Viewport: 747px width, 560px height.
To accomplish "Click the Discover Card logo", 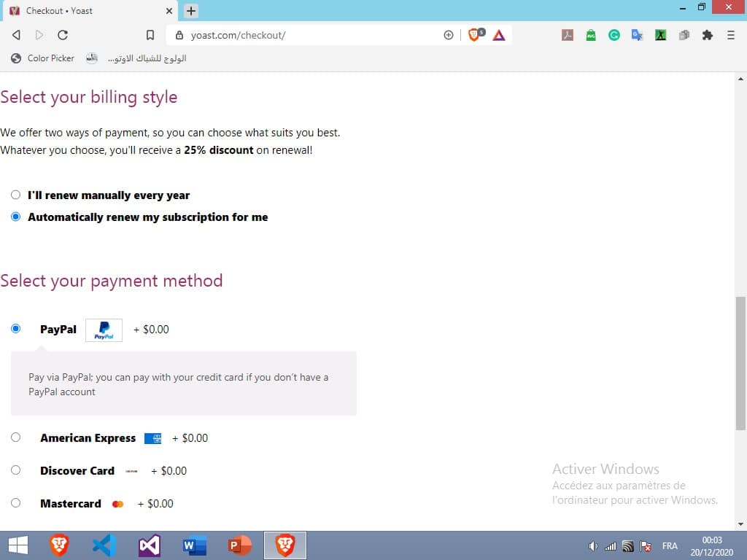I will point(131,471).
